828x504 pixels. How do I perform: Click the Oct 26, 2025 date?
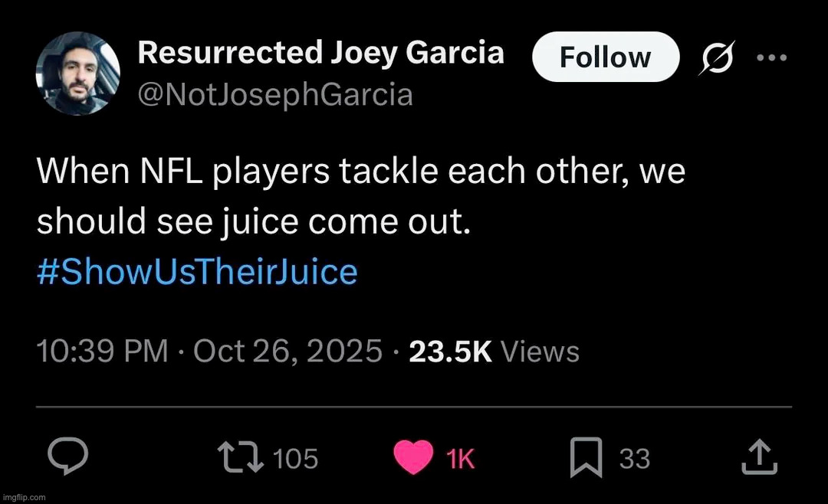287,352
